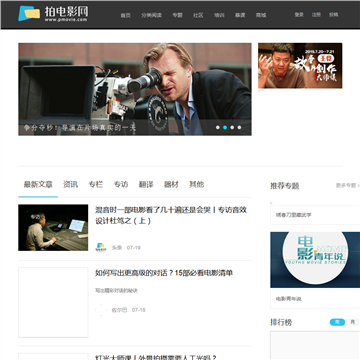Open the 分类阅读 navigation menu

[x=151, y=15]
